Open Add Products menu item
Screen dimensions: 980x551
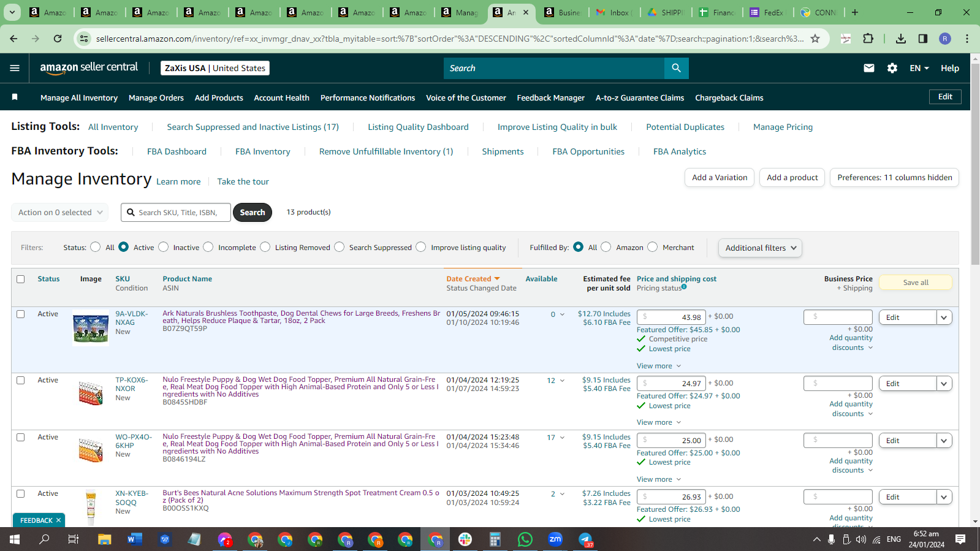coord(219,97)
